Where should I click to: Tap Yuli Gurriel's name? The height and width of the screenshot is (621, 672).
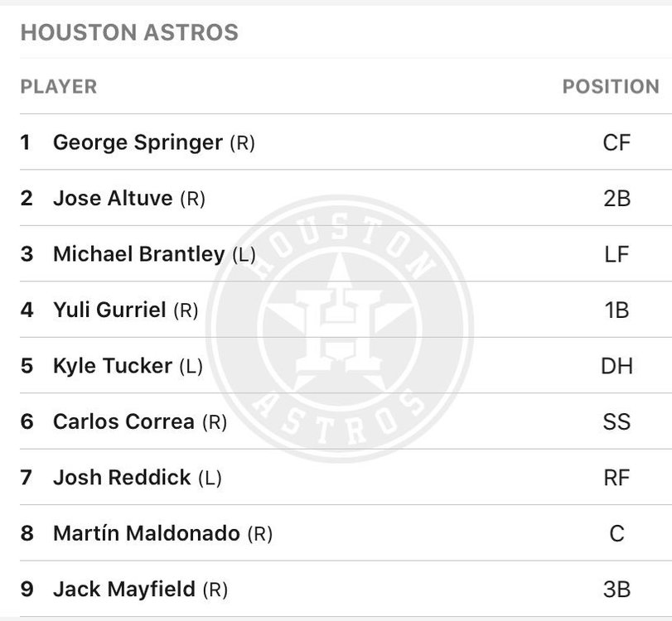coord(109,310)
